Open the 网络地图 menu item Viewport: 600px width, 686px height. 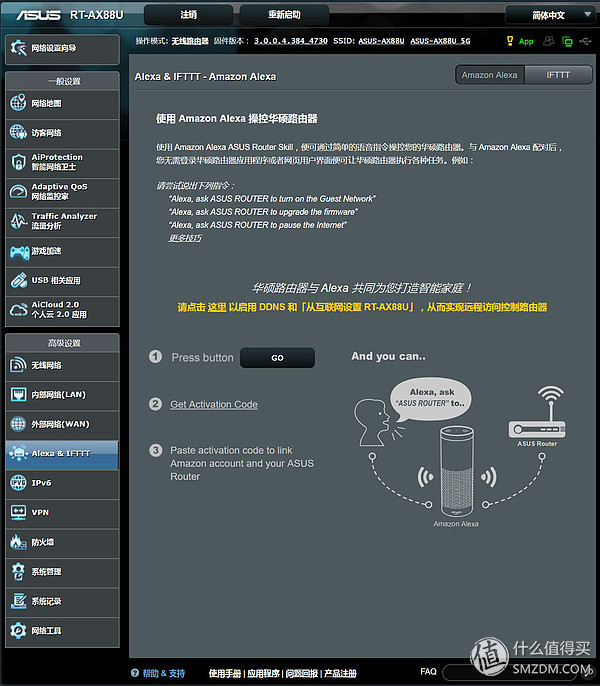point(62,103)
